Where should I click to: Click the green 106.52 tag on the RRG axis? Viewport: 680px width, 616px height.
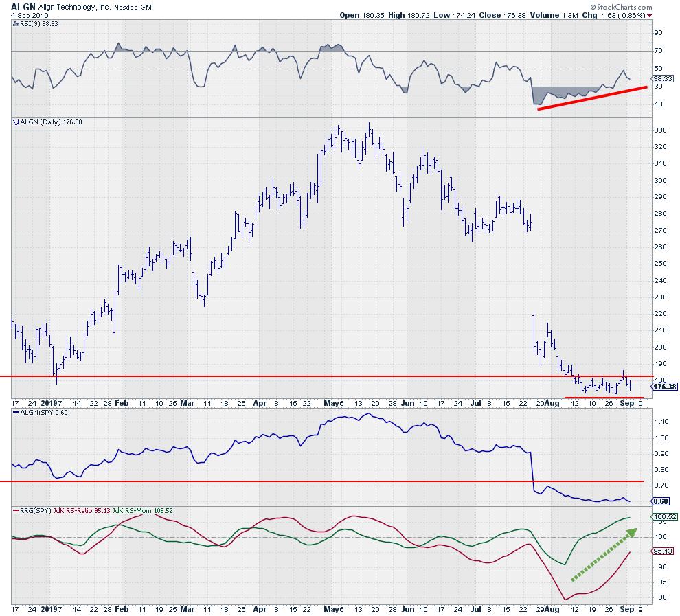(x=664, y=516)
